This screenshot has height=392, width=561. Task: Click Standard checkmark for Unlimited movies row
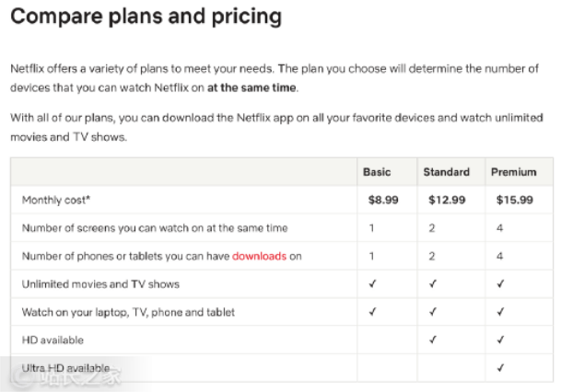[433, 283]
